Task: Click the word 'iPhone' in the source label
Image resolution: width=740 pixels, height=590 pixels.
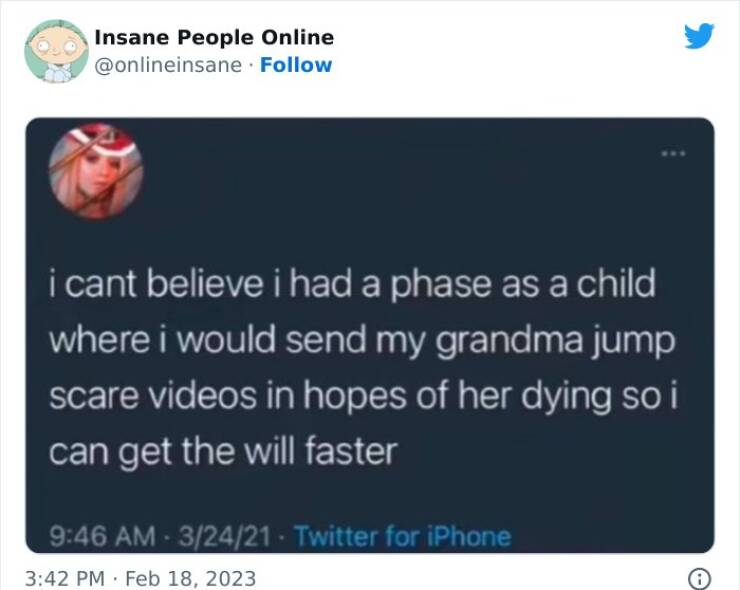Action: pos(469,536)
